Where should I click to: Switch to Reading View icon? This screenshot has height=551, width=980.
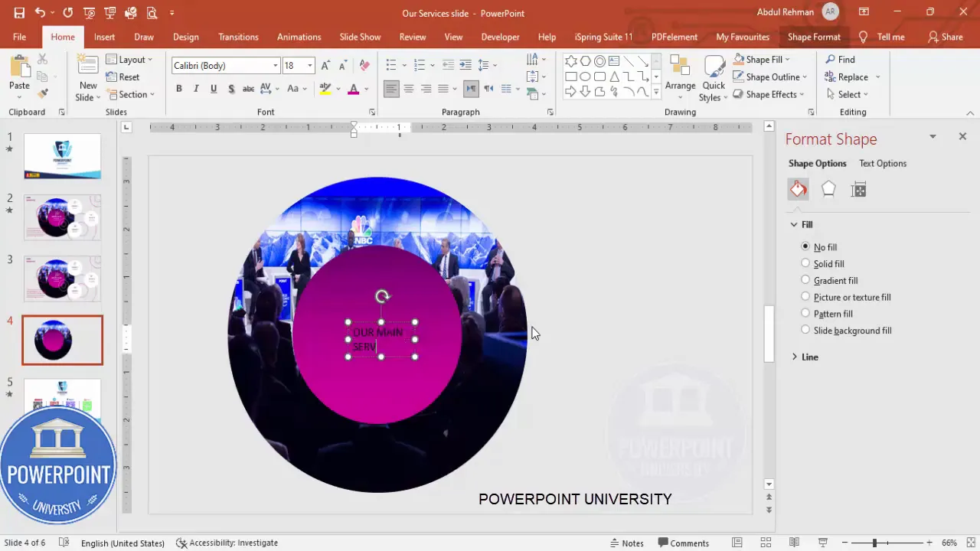coord(794,543)
